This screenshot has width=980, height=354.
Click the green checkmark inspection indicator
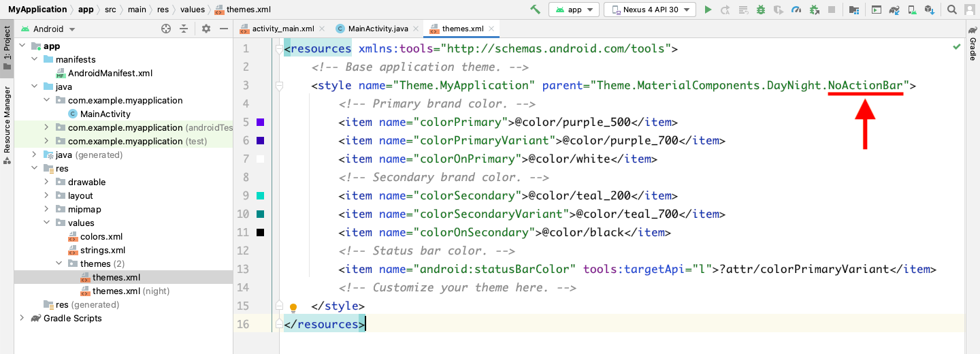tap(957, 46)
